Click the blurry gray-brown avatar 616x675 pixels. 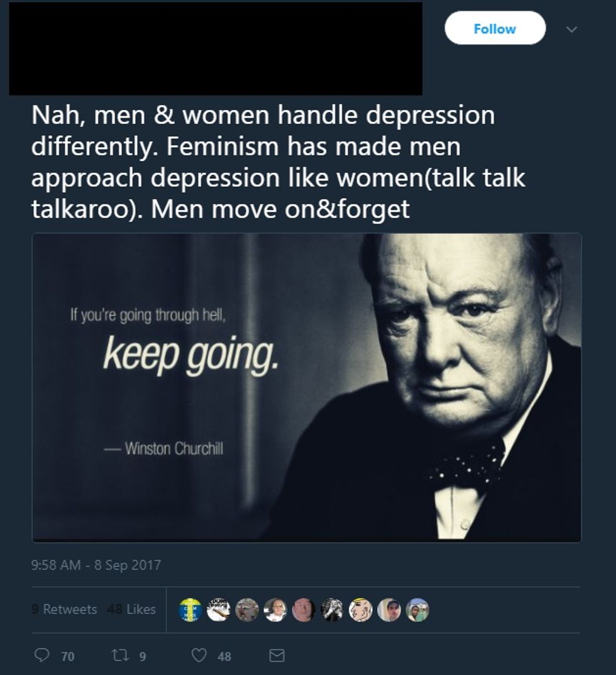[x=248, y=610]
